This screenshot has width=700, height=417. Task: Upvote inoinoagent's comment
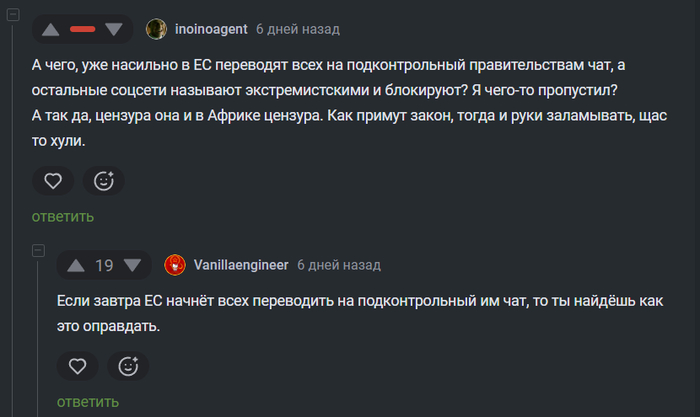click(x=50, y=30)
